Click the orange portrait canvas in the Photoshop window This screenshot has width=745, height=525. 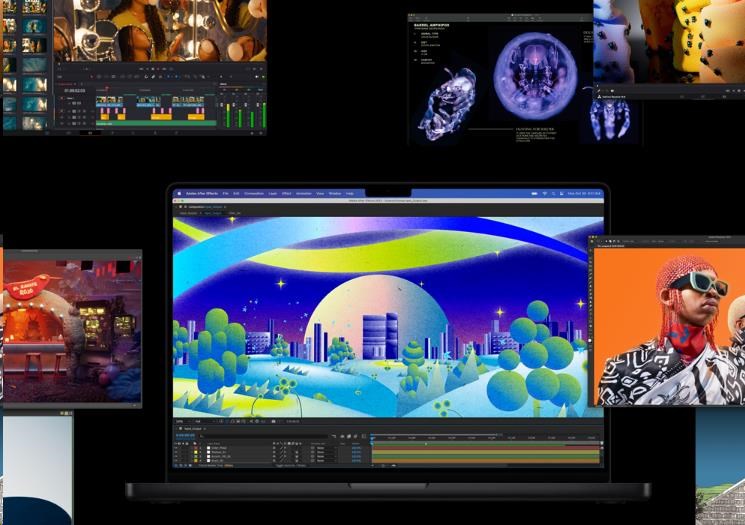(x=670, y=327)
